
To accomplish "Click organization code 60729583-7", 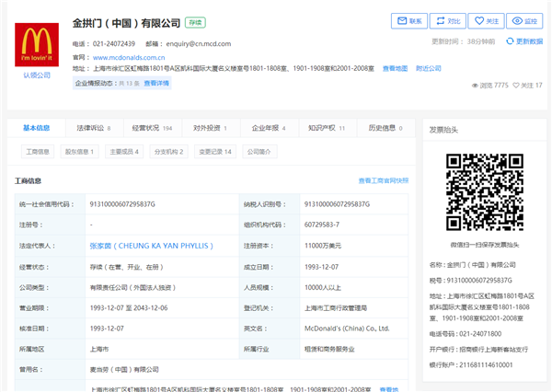I will point(322,225).
